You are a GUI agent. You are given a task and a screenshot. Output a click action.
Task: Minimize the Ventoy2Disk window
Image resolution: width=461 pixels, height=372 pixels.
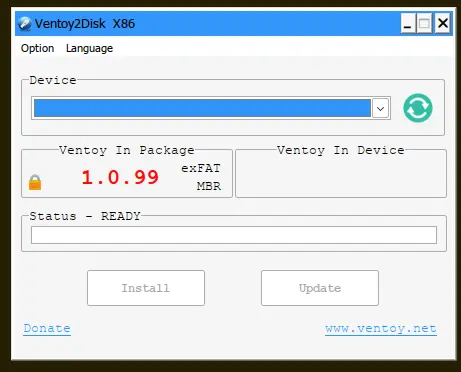tap(408, 23)
